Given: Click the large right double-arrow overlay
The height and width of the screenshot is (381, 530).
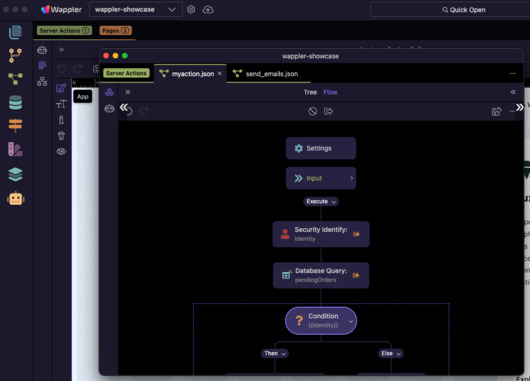Looking at the screenshot, I should 520,107.
